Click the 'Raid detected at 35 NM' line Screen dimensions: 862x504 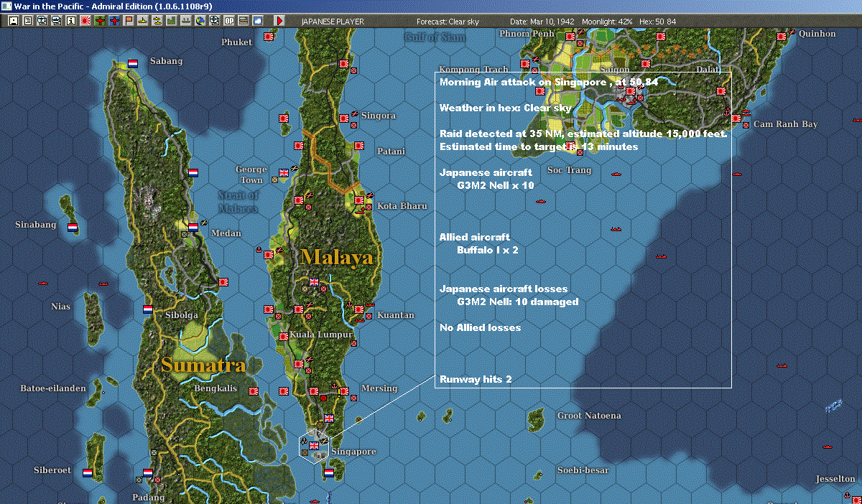point(583,134)
